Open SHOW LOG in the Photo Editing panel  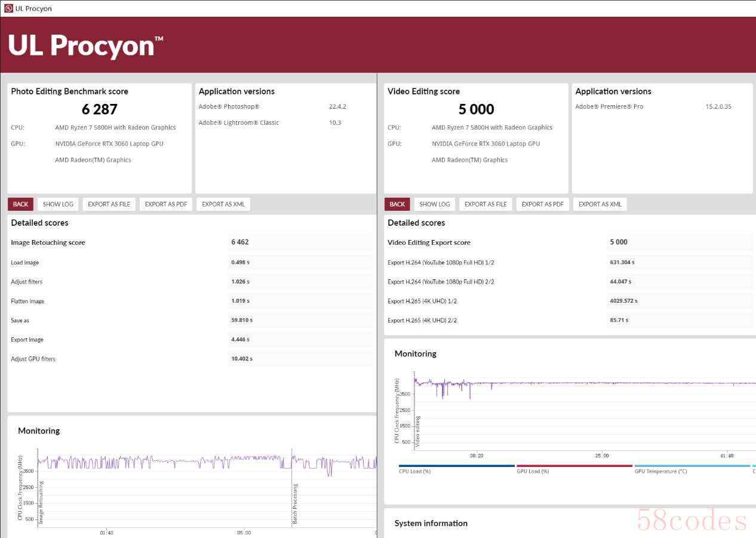tap(59, 204)
